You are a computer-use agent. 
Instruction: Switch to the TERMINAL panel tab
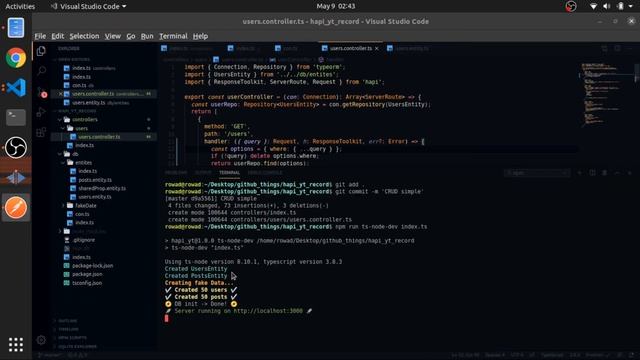pyautogui.click(x=229, y=173)
